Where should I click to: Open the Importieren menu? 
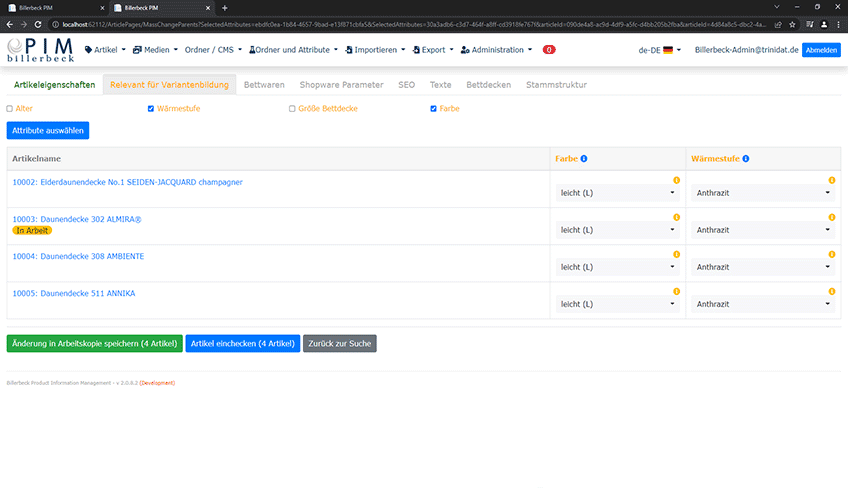point(375,50)
